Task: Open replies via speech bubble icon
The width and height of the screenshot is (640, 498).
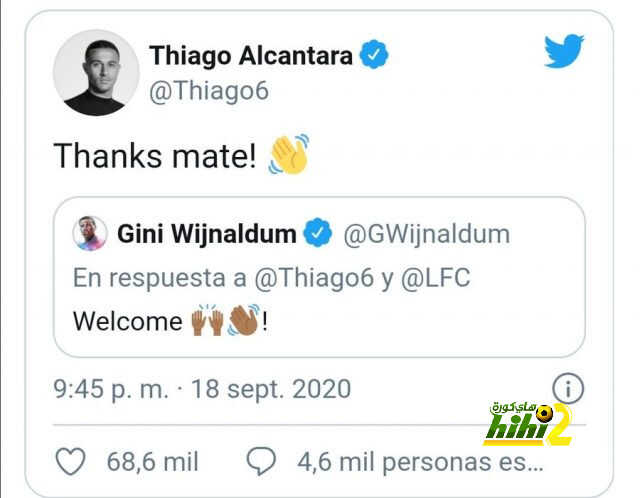Action: click(x=261, y=461)
